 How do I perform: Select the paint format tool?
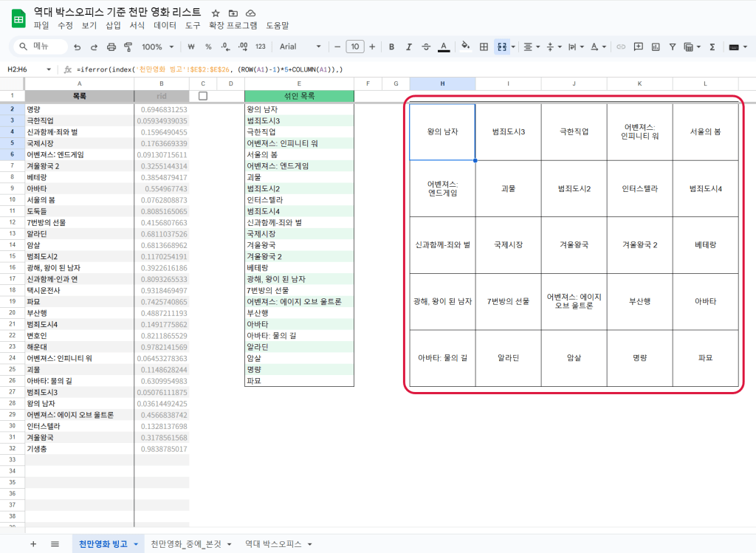(x=128, y=47)
